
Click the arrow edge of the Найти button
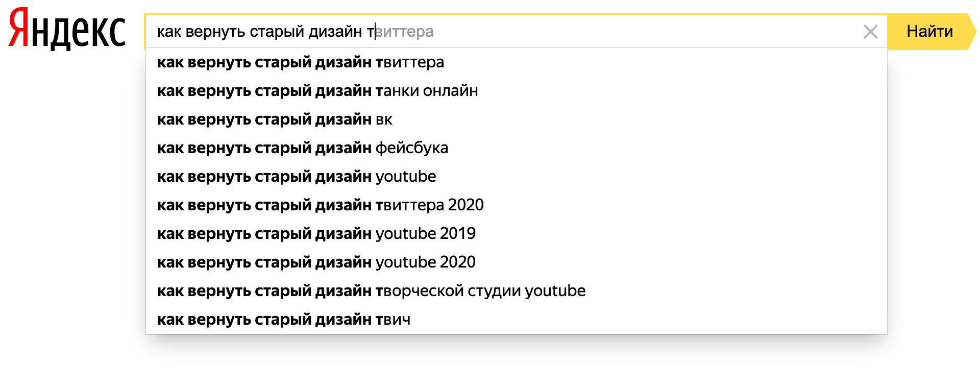[x=968, y=31]
